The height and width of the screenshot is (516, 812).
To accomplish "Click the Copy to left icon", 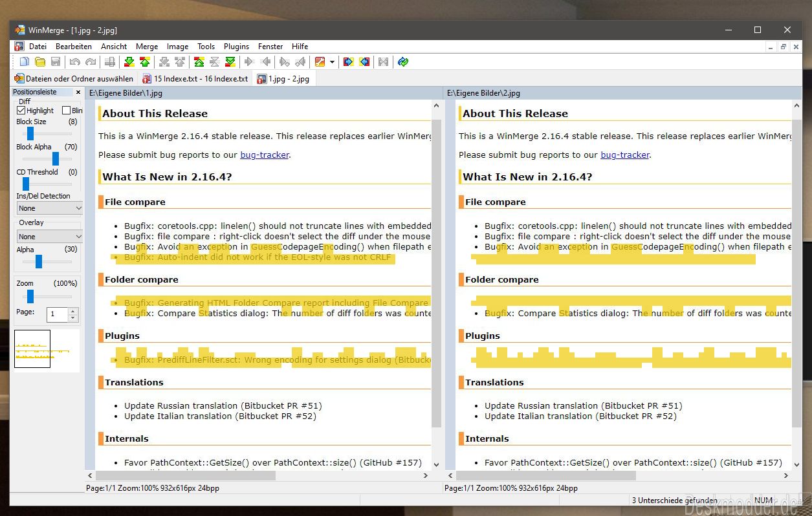I will coord(265,62).
